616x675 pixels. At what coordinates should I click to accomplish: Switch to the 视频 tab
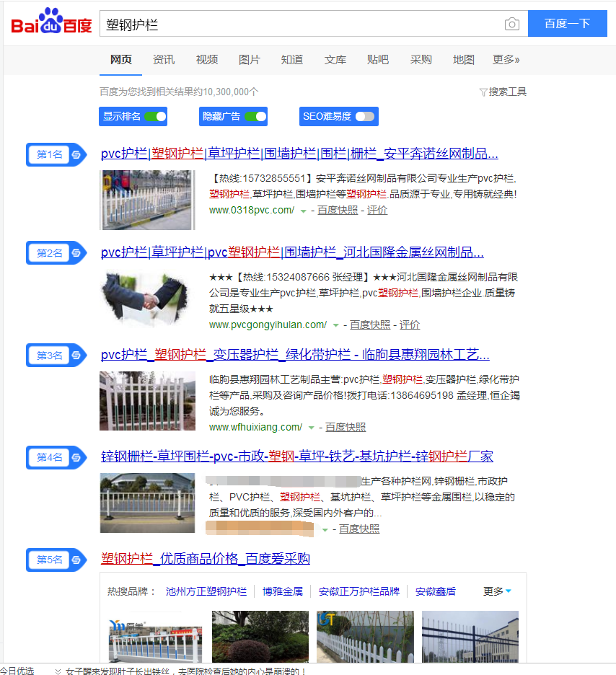coord(206,59)
